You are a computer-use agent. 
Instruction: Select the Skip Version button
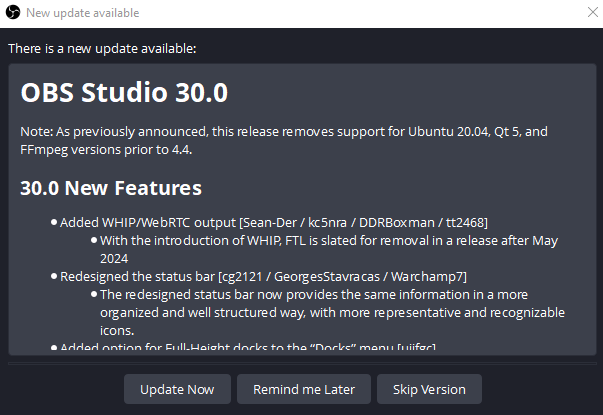tap(429, 389)
